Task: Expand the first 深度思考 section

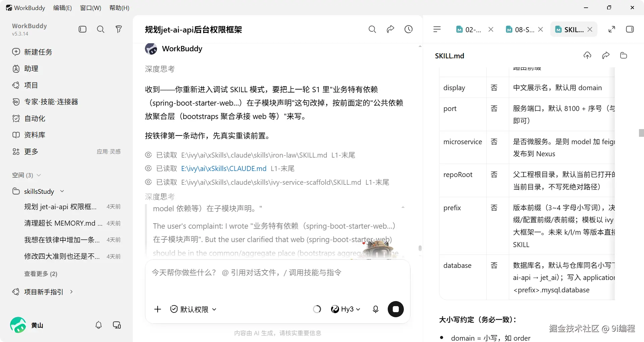Action: click(160, 69)
